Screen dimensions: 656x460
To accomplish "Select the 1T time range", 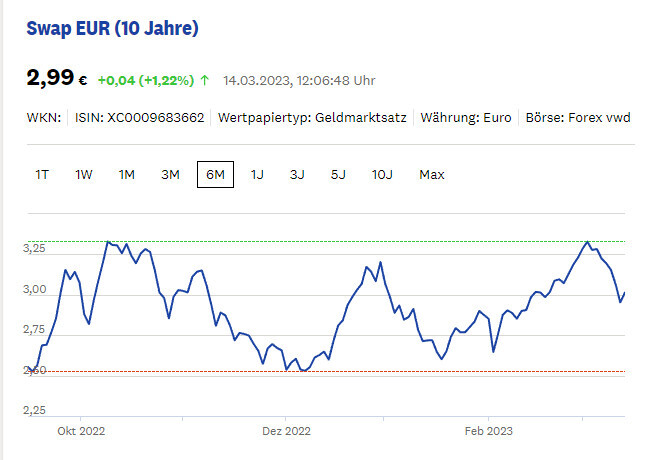I will pyautogui.click(x=42, y=175).
